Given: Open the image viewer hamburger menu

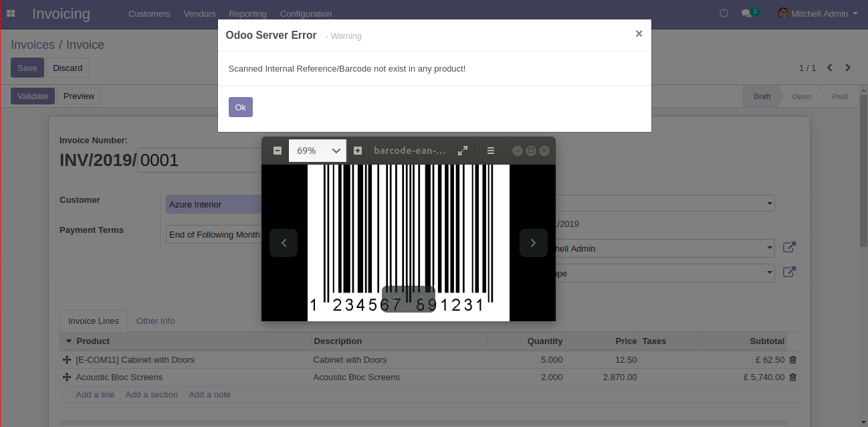Looking at the screenshot, I should pyautogui.click(x=491, y=151).
